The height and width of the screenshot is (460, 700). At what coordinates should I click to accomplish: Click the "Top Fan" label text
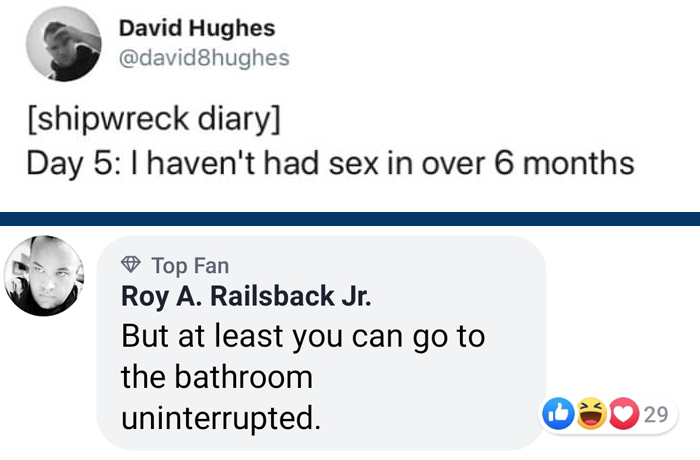click(x=190, y=266)
